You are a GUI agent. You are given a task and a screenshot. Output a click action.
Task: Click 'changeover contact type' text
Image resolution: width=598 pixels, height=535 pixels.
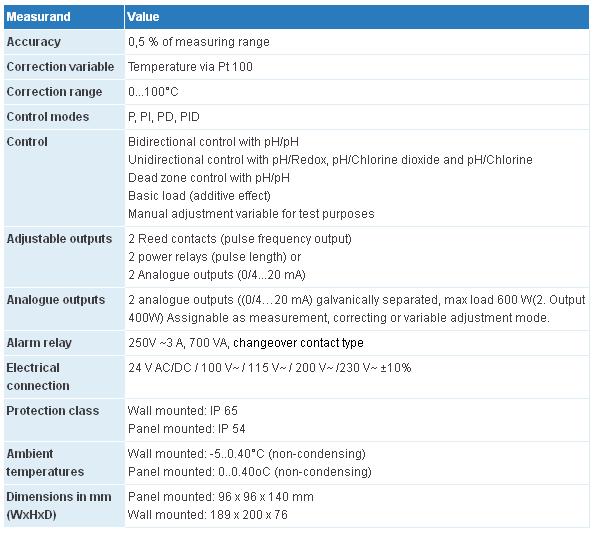298,343
